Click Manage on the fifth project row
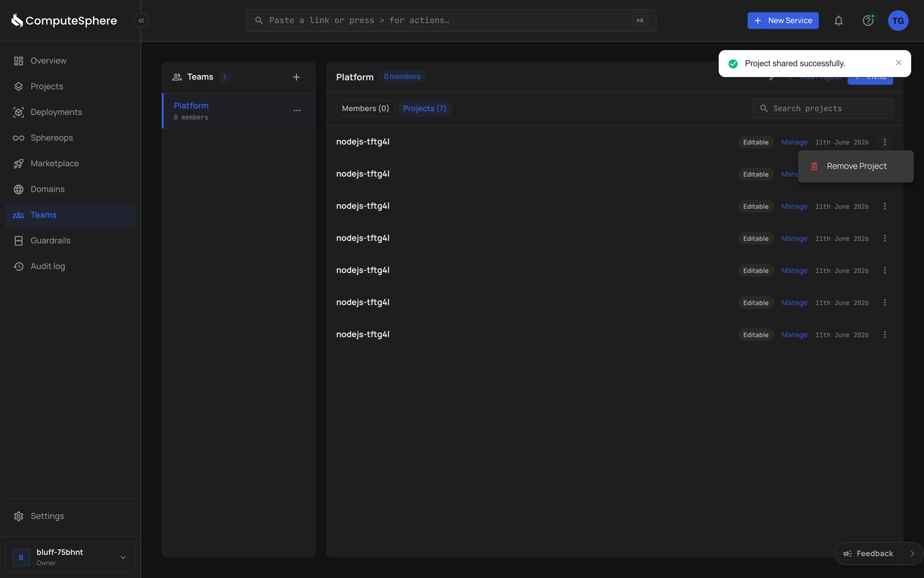The image size is (924, 578). click(x=794, y=271)
